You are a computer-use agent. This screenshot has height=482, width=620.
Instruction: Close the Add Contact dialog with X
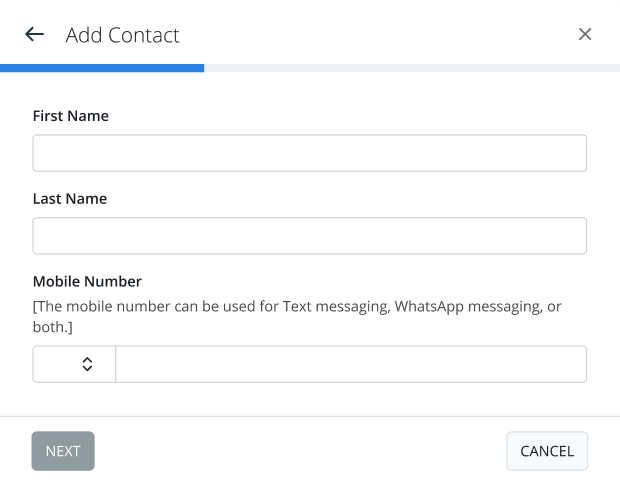click(x=585, y=34)
